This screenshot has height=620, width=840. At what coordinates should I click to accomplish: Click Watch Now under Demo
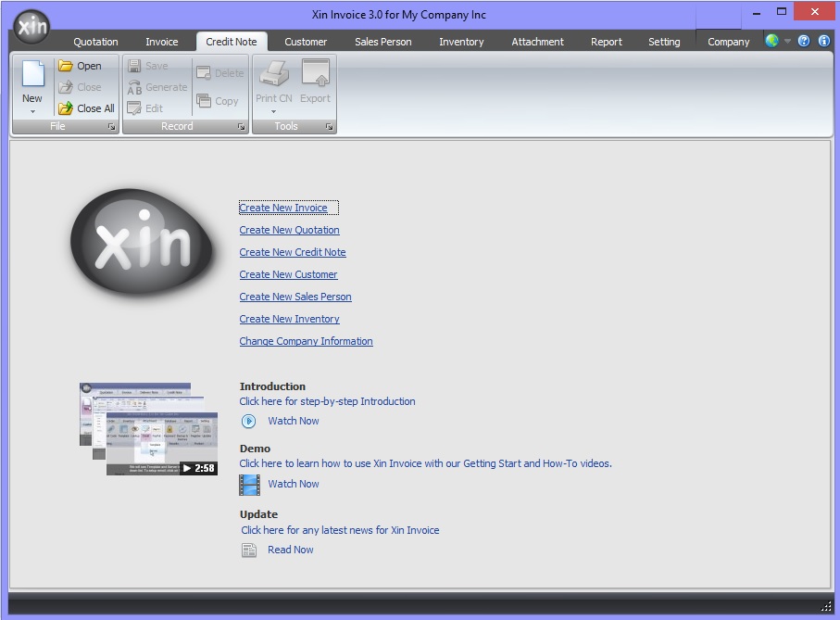coord(294,484)
